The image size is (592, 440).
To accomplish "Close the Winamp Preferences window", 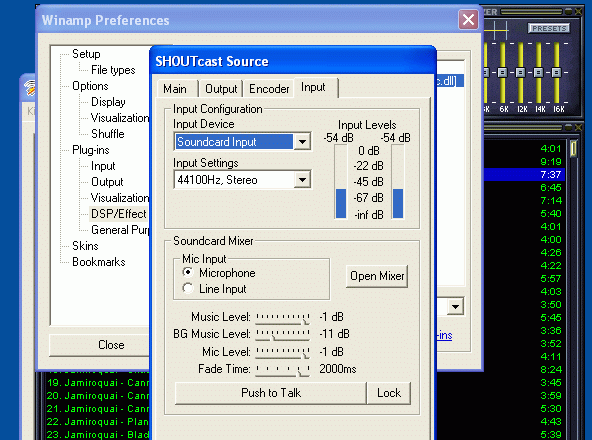I will 468,19.
